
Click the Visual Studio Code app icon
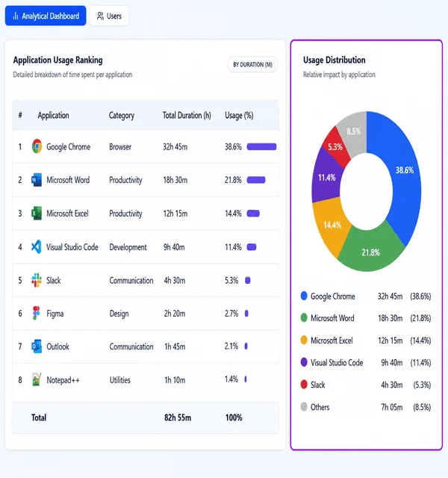click(x=37, y=246)
